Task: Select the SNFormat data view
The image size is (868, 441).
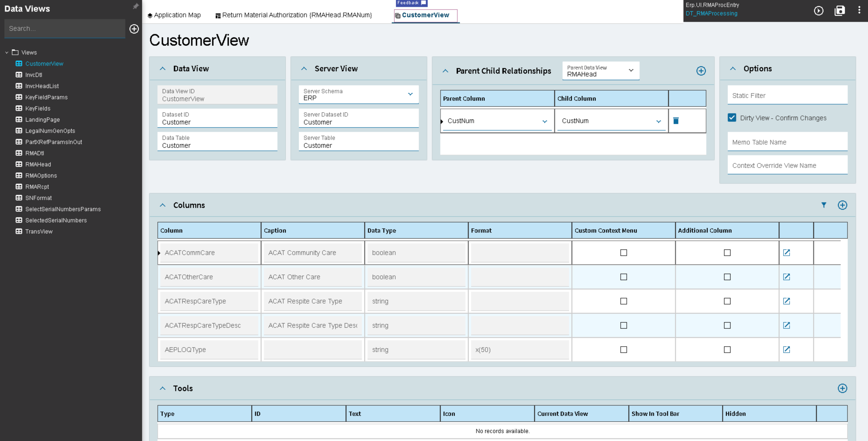Action: [x=38, y=198]
